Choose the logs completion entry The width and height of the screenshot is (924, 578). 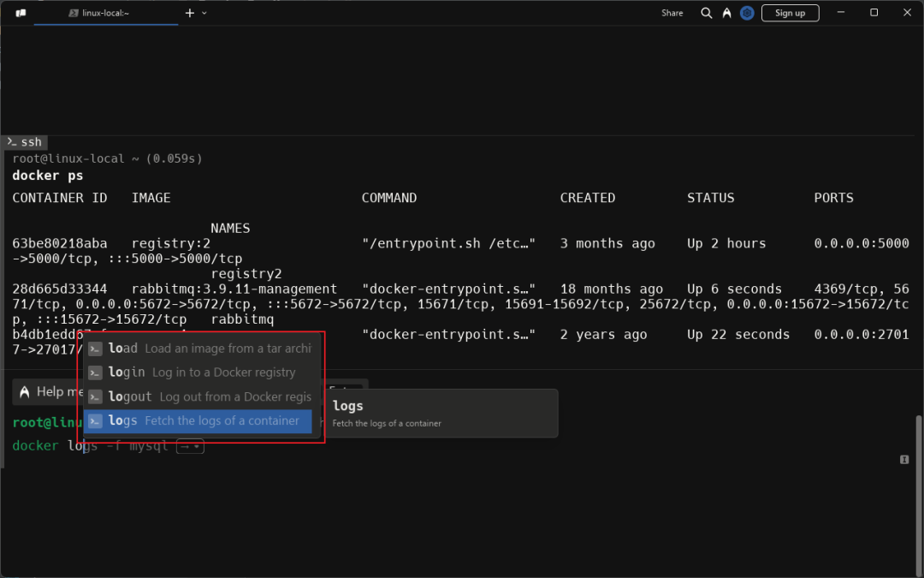pyautogui.click(x=201, y=420)
